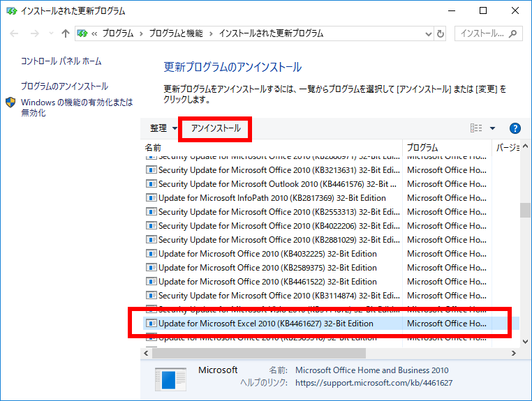Click the icon of KB2817369 InfoPath update

[151, 197]
